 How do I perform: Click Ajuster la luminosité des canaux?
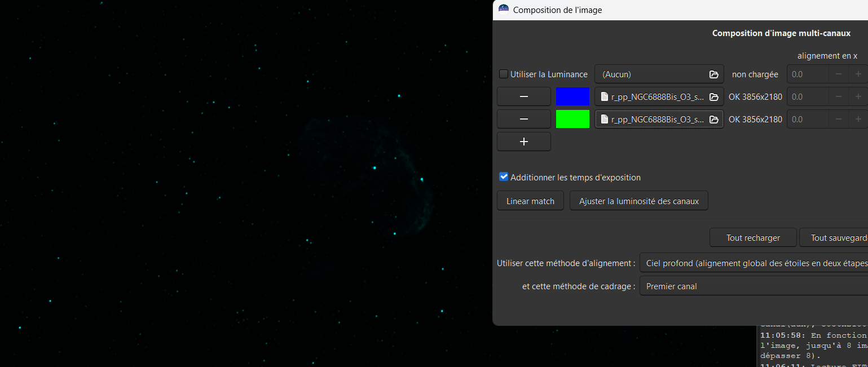point(638,201)
